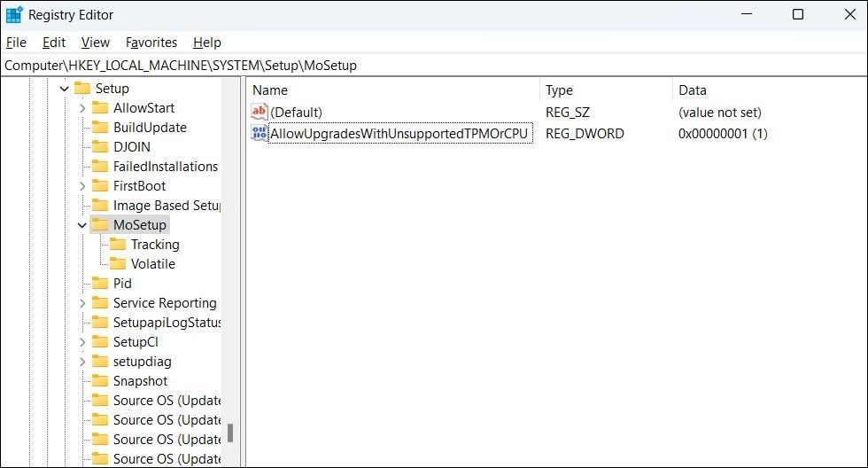Click the AllowStart folder icon
The width and height of the screenshot is (868, 468).
[99, 107]
